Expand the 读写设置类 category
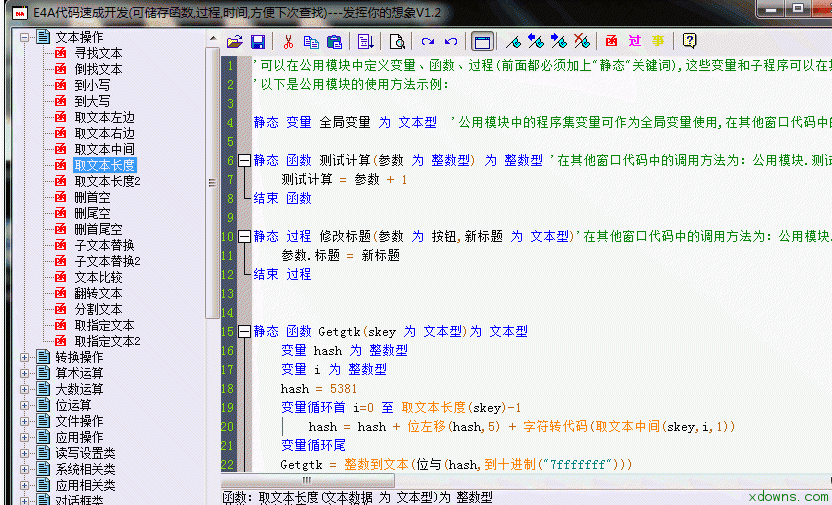This screenshot has height=505, width=832. click(24, 454)
